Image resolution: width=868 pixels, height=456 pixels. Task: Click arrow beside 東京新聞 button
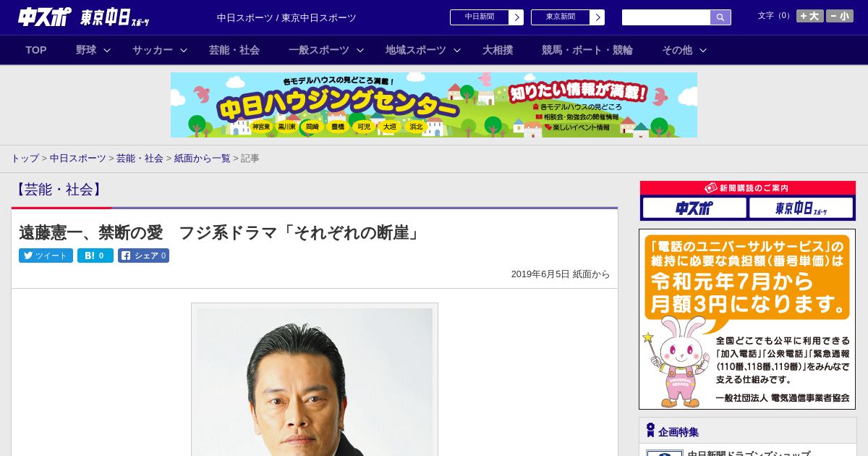click(597, 17)
